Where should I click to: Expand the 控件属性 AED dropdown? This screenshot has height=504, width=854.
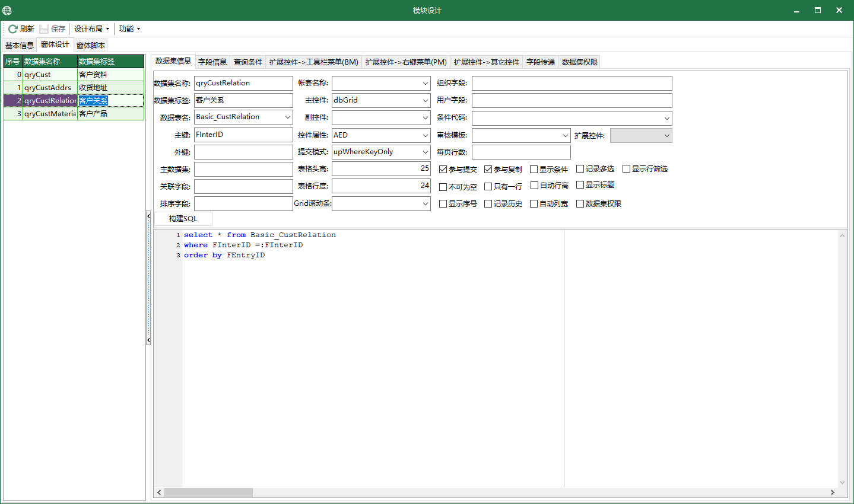[425, 135]
